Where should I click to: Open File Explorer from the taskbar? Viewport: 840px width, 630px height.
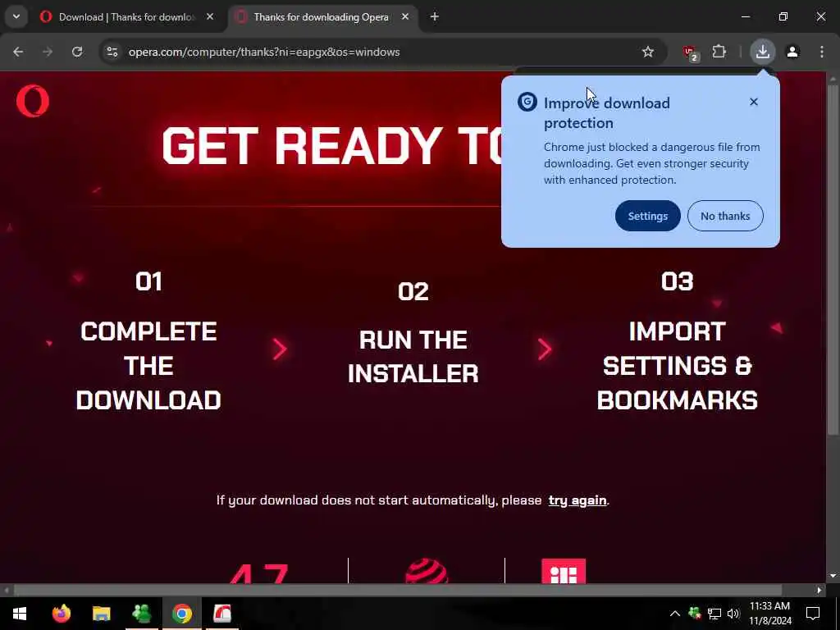[x=101, y=614]
